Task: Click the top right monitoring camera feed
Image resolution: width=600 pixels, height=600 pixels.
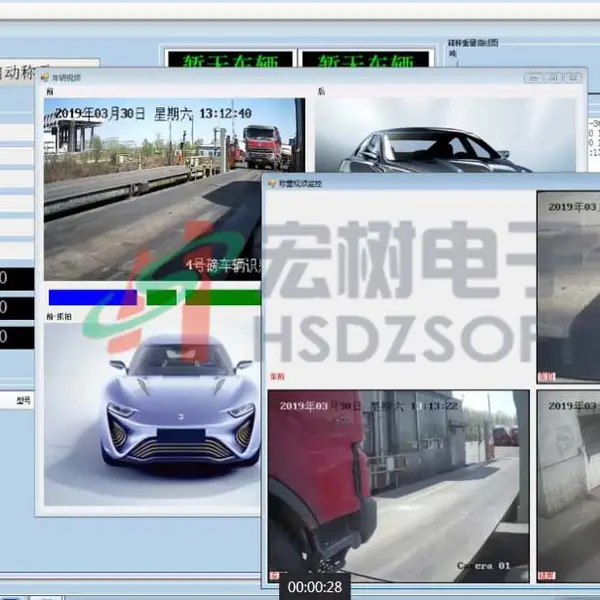Action: pyautogui.click(x=569, y=287)
